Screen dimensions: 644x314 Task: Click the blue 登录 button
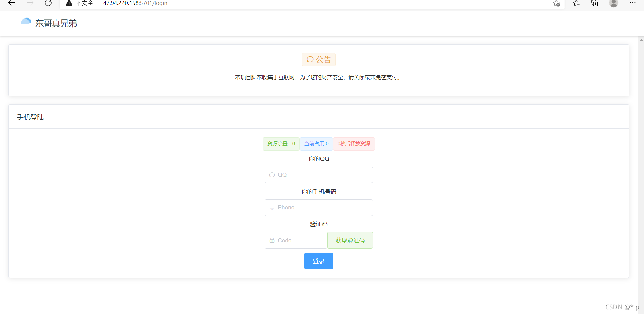point(319,261)
